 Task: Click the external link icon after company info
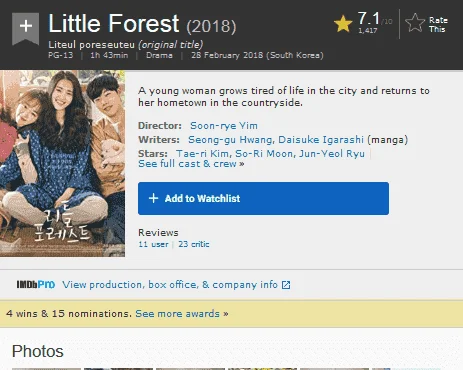[x=286, y=285]
